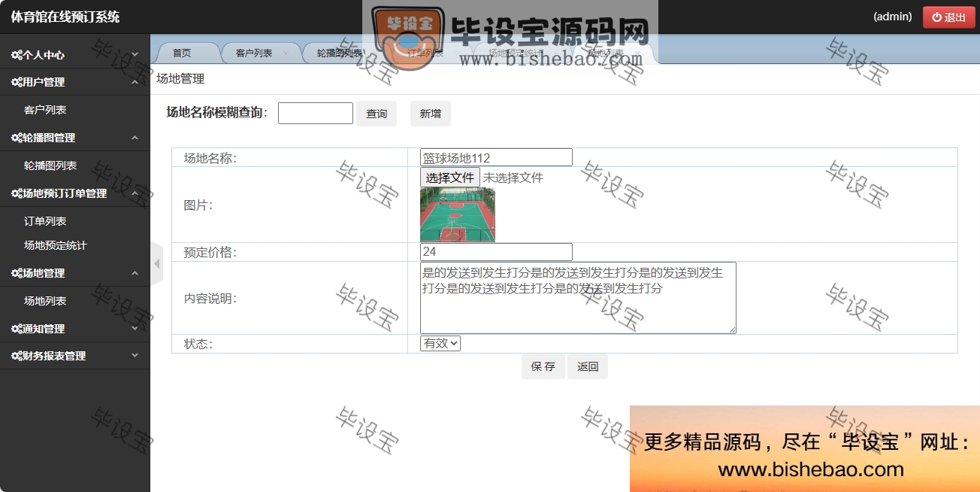Screen dimensions: 980x492
Task: Collapse the 轮播图管理 menu chevron
Action: 135,138
